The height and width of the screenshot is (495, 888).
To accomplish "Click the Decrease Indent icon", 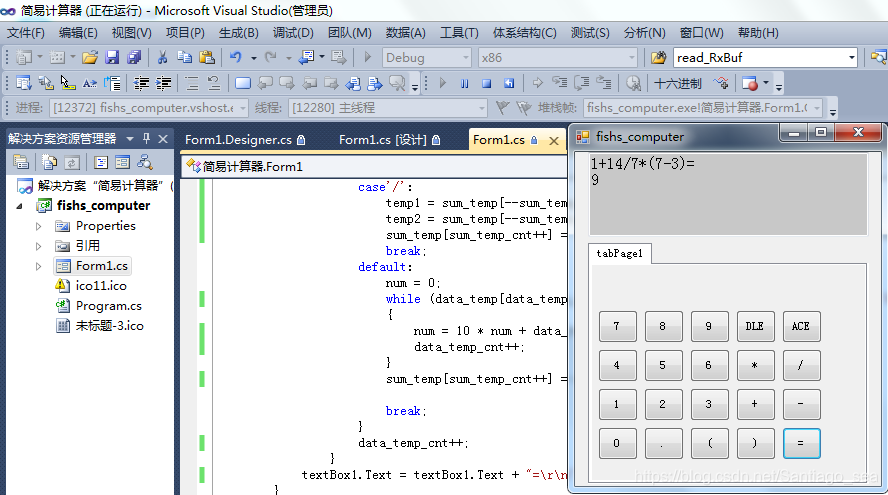I will coord(141,84).
